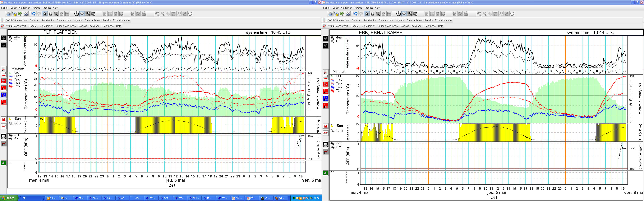The height and width of the screenshot is (201, 644).
Task: Toggle the decrease font size button in the EBK window
Action: click(x=485, y=14)
